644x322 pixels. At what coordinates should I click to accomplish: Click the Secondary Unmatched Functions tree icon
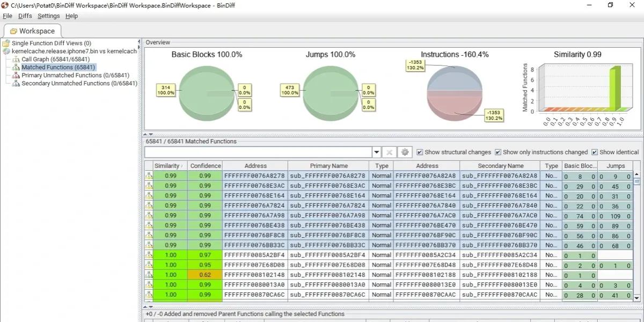tap(16, 83)
